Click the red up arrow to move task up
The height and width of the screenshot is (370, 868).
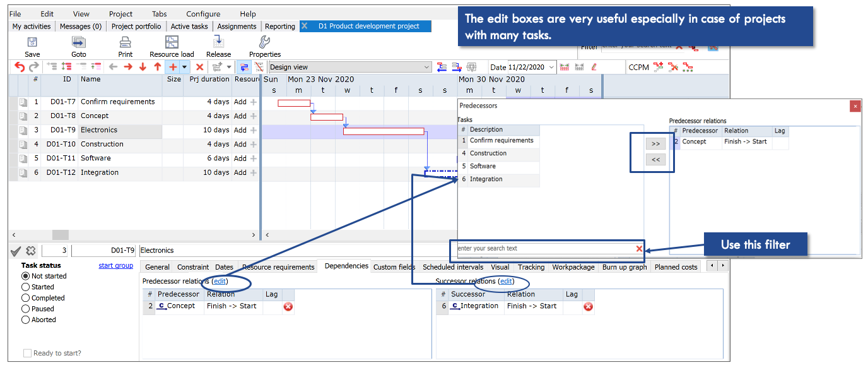[x=157, y=67]
